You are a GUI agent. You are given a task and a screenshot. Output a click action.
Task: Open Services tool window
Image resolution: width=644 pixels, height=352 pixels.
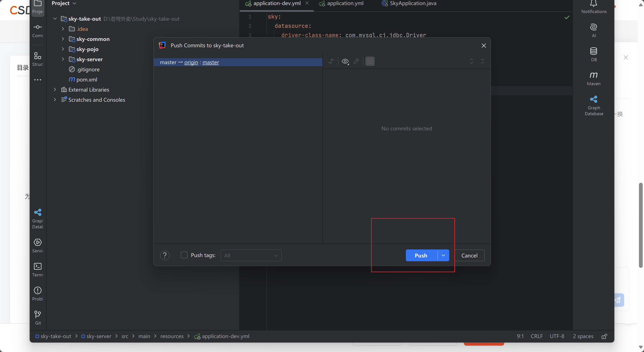point(38,245)
